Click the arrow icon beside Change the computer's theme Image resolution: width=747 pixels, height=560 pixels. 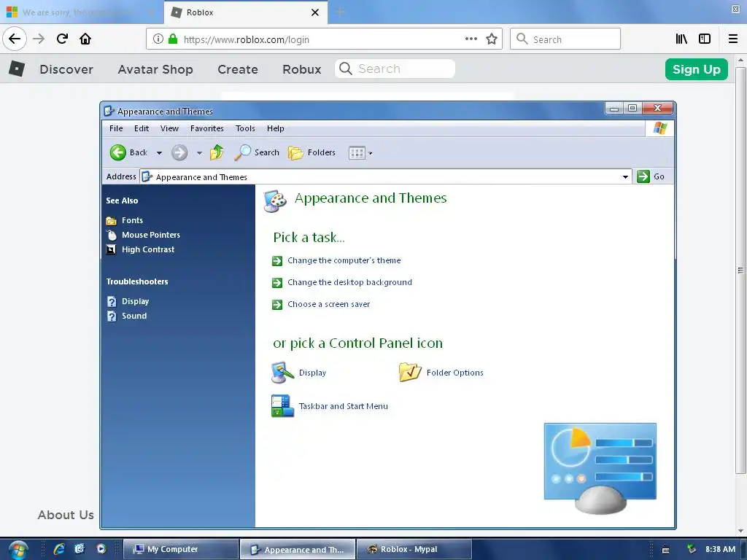(276, 261)
